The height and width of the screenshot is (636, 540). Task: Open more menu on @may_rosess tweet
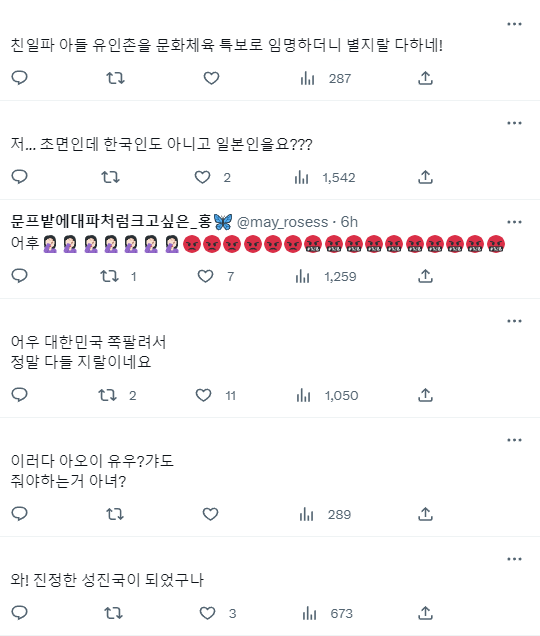(514, 222)
